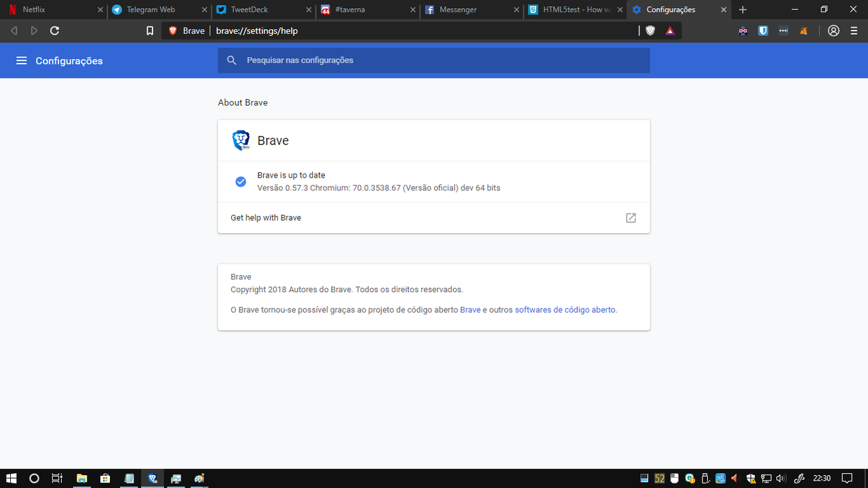This screenshot has height=488, width=868.
Task: Open the softwares de código aberto link
Action: [x=565, y=310]
